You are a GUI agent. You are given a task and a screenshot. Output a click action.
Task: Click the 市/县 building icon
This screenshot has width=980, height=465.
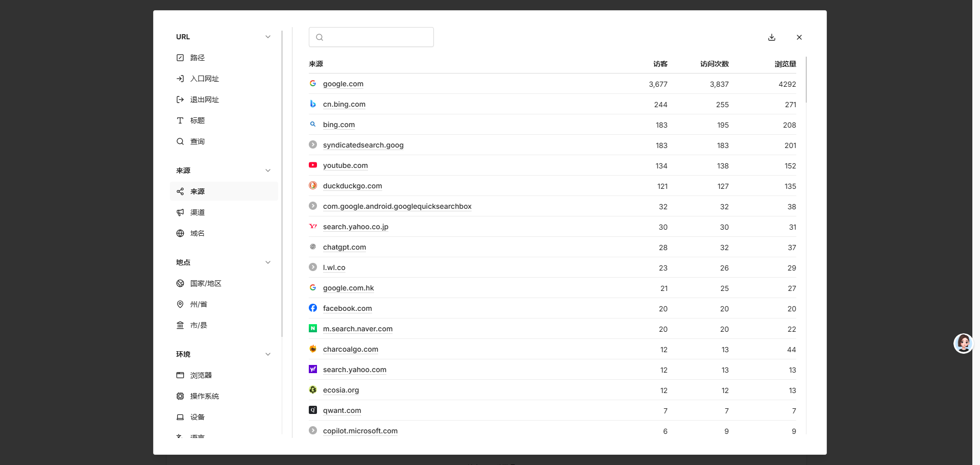coord(180,325)
